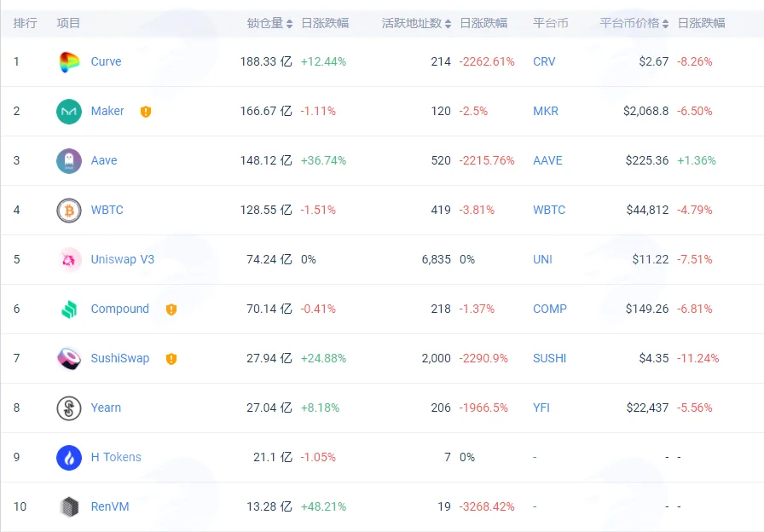Image resolution: width=764 pixels, height=532 pixels.
Task: Click the 项目 column header
Action: [68, 23]
